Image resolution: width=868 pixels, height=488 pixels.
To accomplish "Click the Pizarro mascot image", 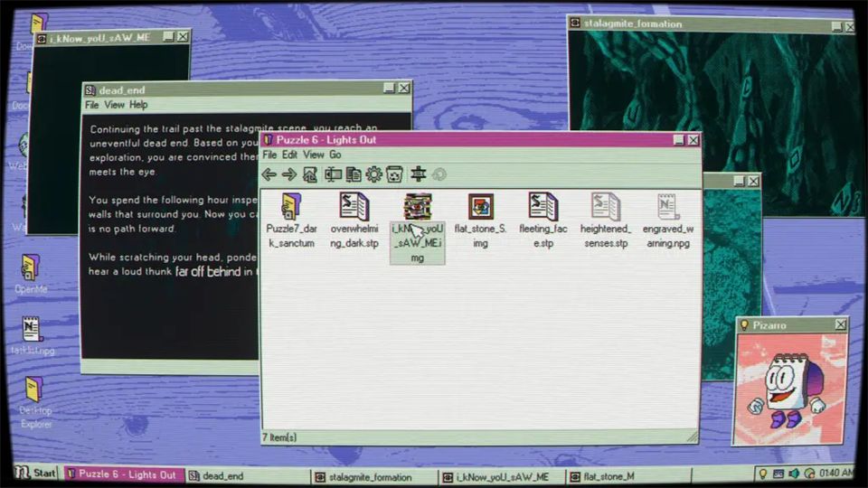I will (x=790, y=389).
